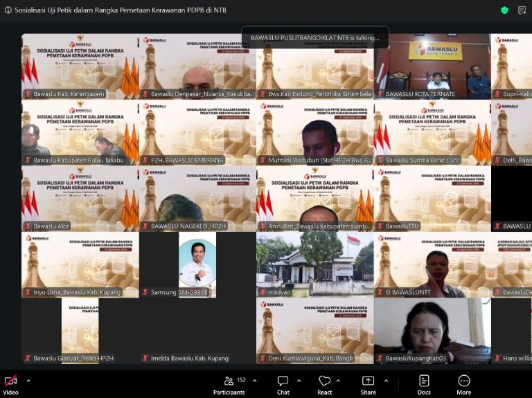Screen dimensions: 532x398
Task: Select the Bawaslu Kab. Karangasem video tile
Action: point(80,66)
